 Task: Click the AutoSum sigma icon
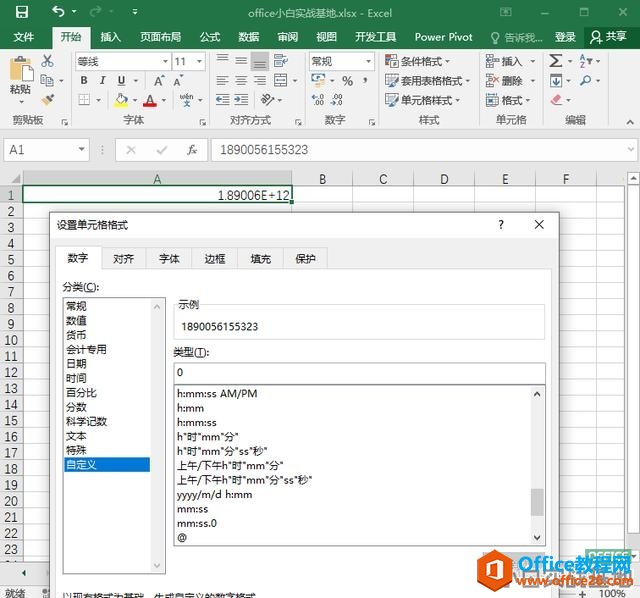click(x=556, y=61)
